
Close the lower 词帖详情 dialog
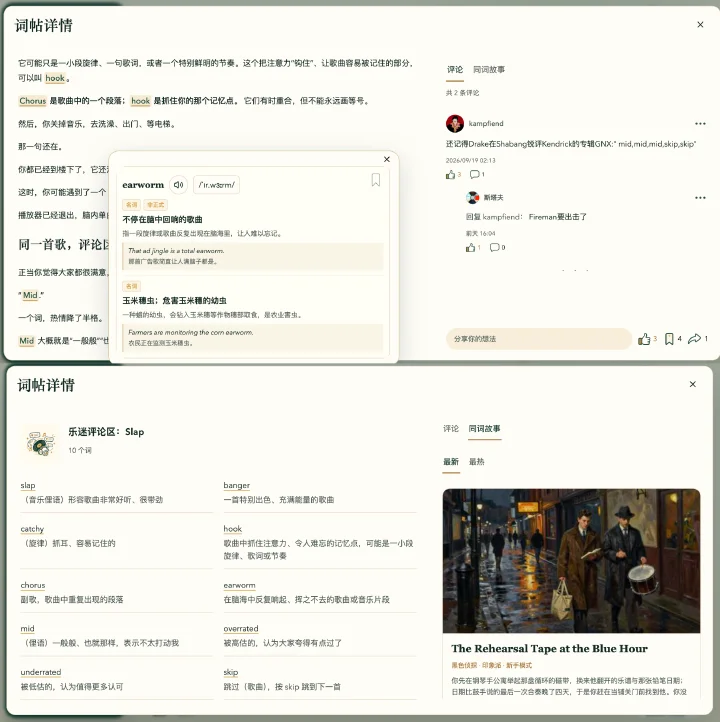[x=692, y=384]
